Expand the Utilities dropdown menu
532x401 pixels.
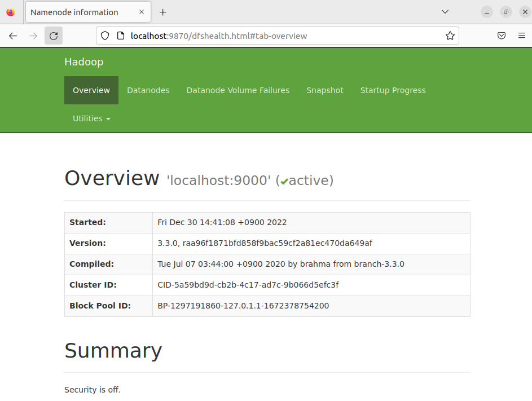coord(91,118)
